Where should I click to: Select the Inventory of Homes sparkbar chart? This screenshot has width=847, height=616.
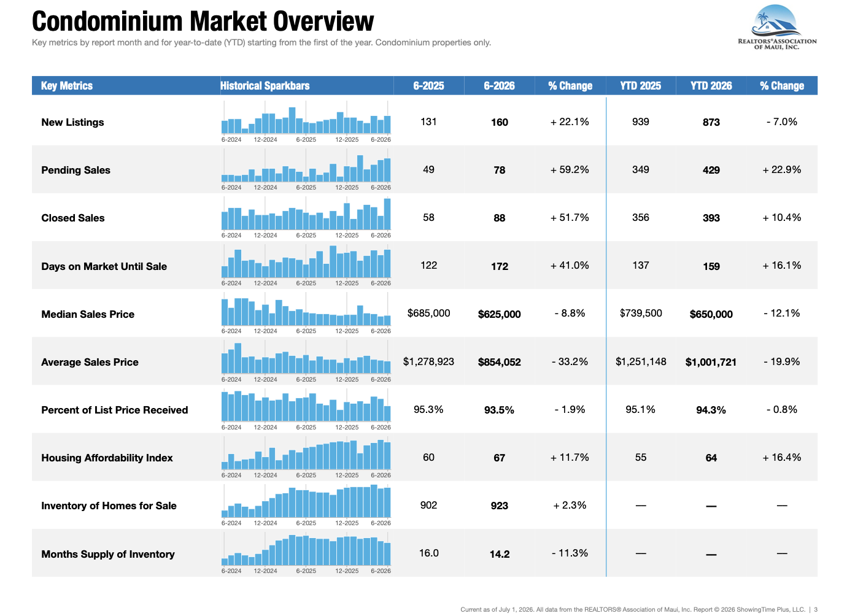(306, 505)
